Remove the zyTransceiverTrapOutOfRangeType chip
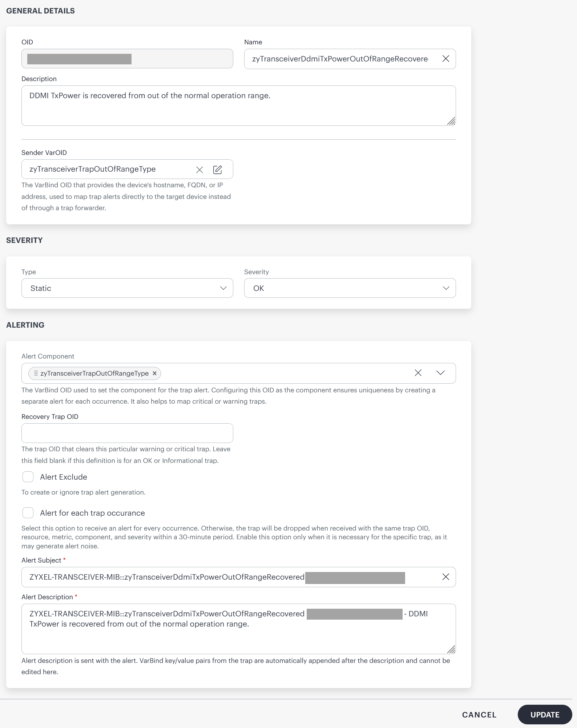The image size is (577, 728). coord(154,373)
